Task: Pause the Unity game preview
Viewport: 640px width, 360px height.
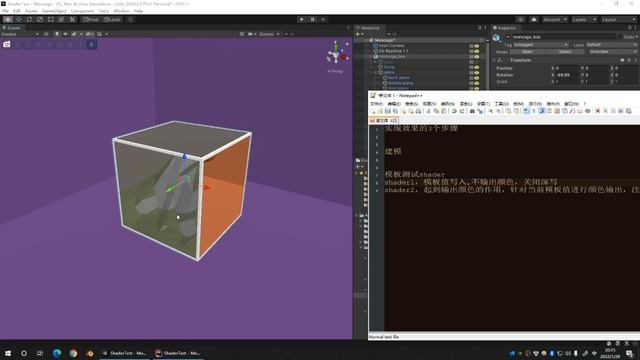Action: [313, 20]
